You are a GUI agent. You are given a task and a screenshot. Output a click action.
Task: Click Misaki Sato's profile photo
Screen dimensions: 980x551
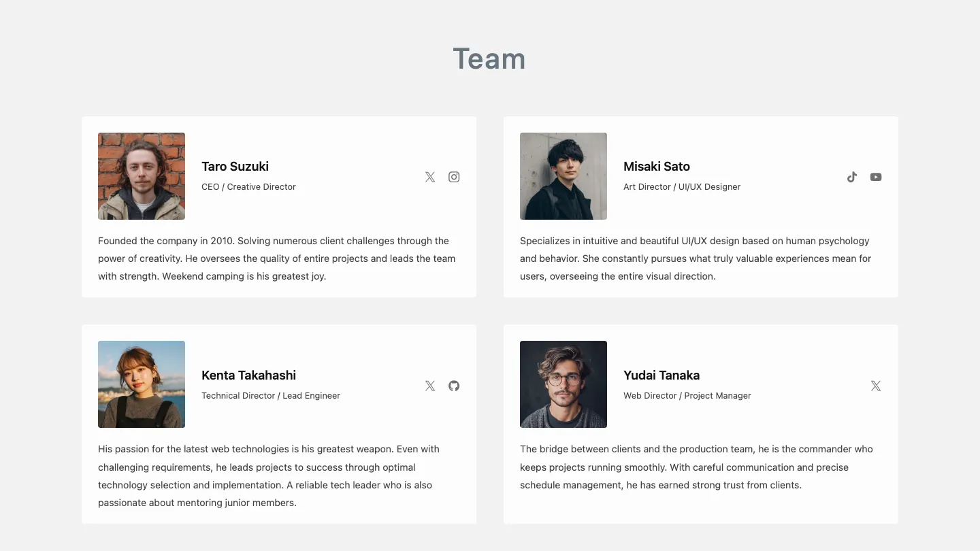point(563,176)
